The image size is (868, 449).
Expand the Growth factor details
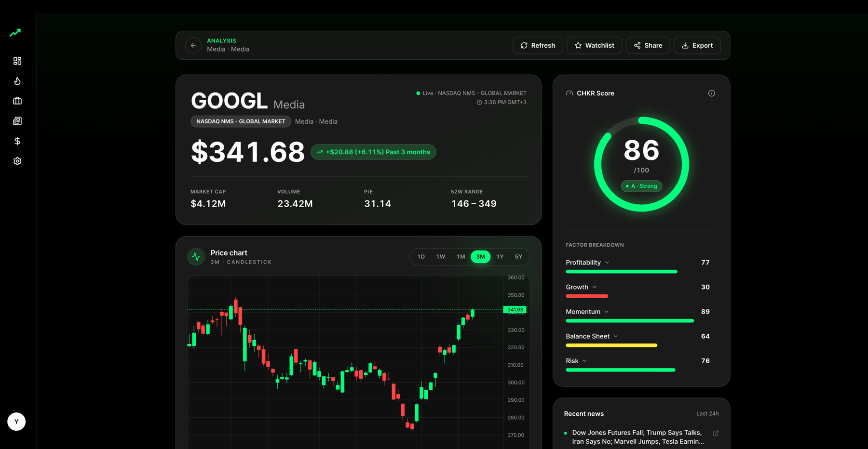tap(581, 287)
